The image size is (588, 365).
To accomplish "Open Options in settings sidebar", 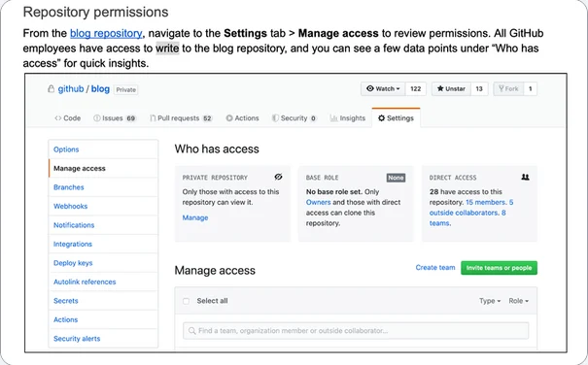I will (x=103, y=149).
